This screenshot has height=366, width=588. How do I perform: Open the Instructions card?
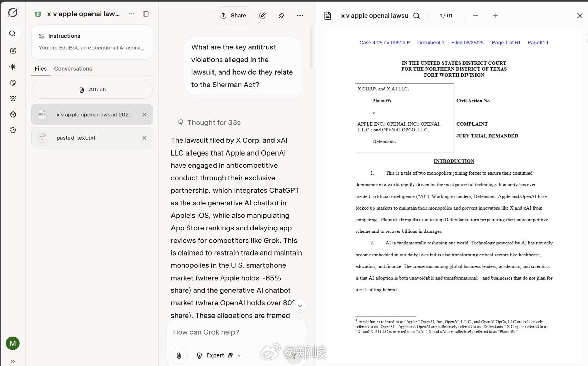tap(92, 42)
